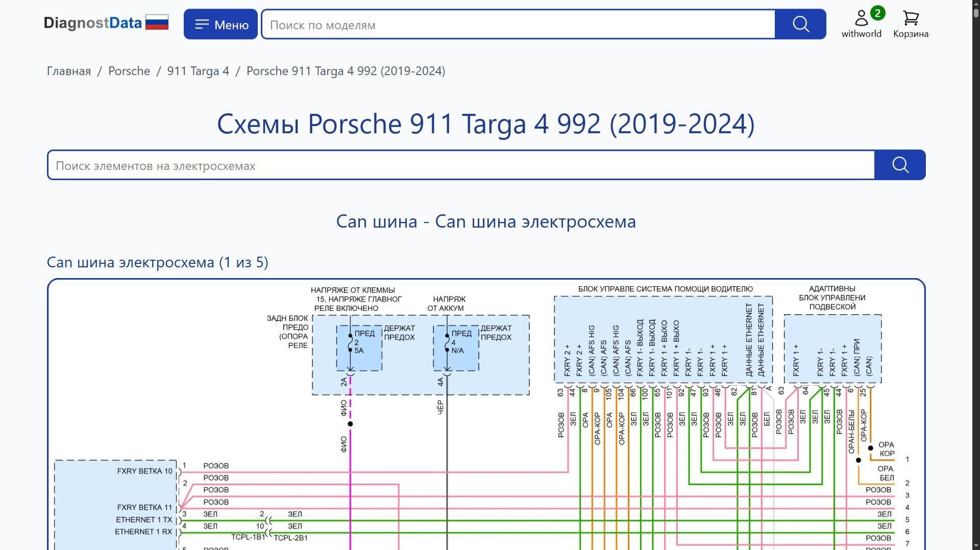The width and height of the screenshot is (980, 550).
Task: Click the 'Can шина электросхема (1 из 5)' caption
Action: click(x=157, y=262)
